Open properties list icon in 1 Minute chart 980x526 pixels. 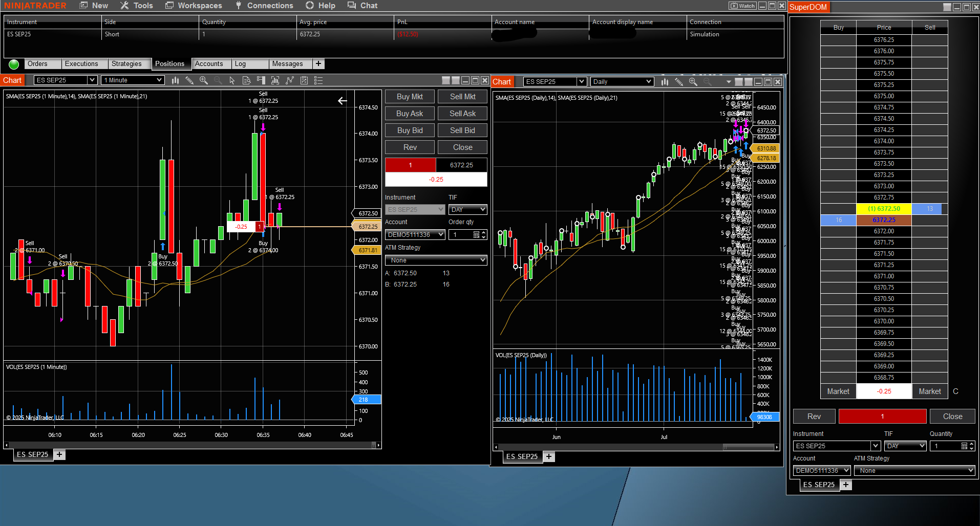coord(318,80)
